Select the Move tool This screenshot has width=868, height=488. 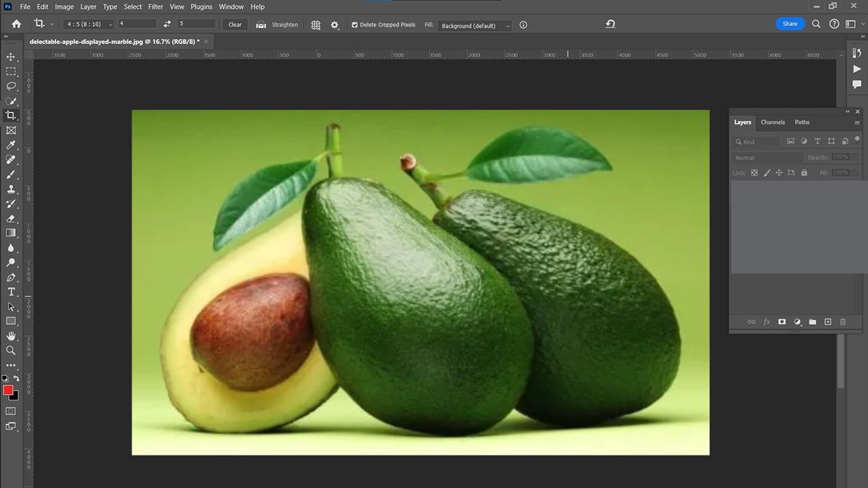click(11, 56)
